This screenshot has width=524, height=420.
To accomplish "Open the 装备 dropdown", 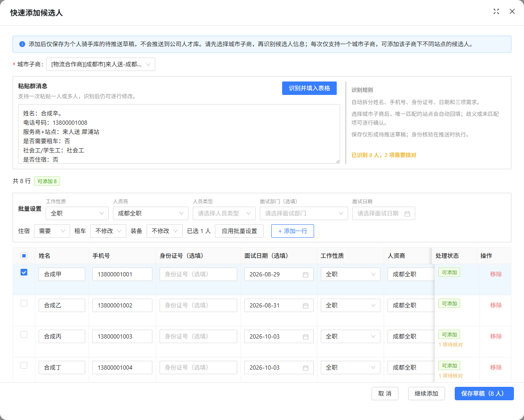I will 165,231.
